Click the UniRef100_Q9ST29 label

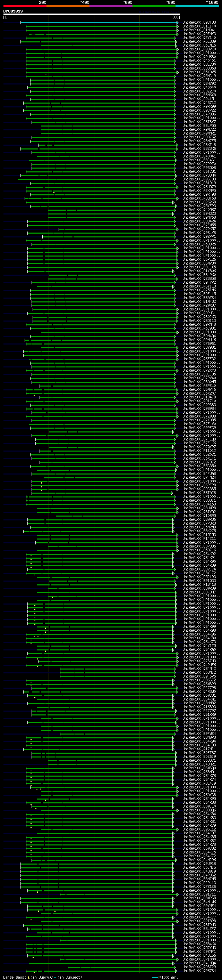coord(199,967)
